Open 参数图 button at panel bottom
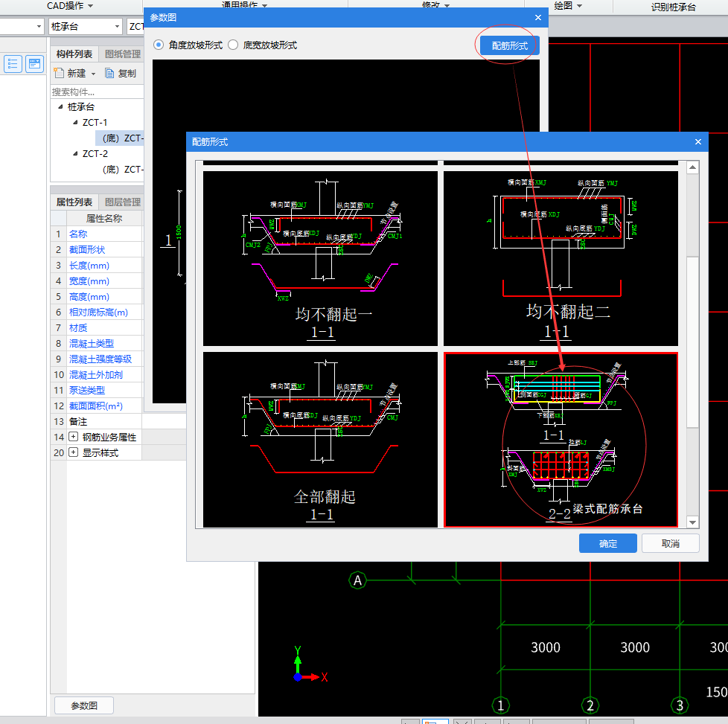Image resolution: width=728 pixels, height=724 pixels. [84, 705]
